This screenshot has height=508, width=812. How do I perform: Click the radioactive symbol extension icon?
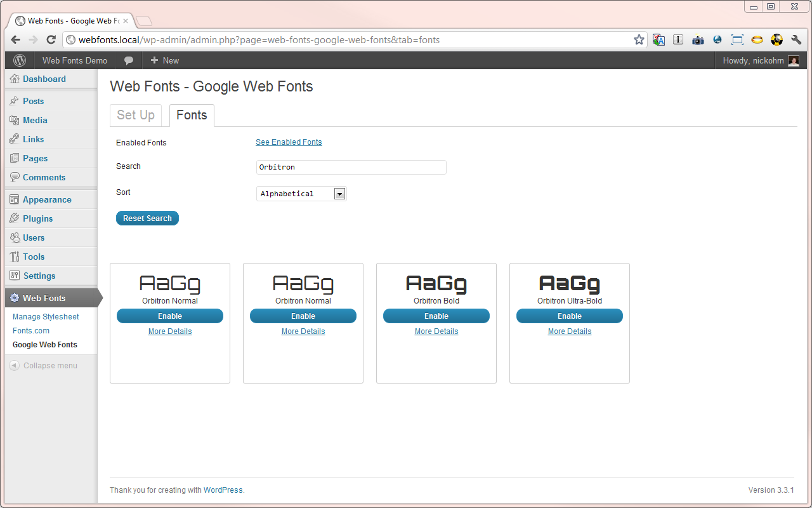[776, 40]
